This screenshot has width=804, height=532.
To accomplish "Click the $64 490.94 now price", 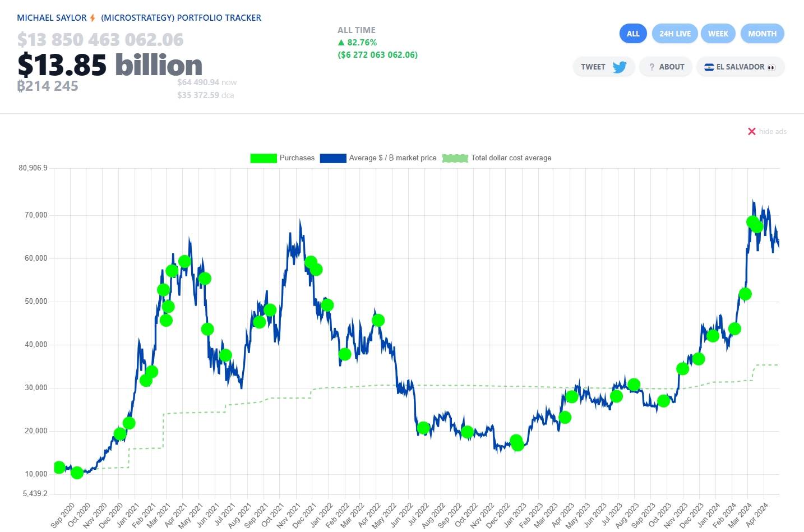I will tap(207, 82).
